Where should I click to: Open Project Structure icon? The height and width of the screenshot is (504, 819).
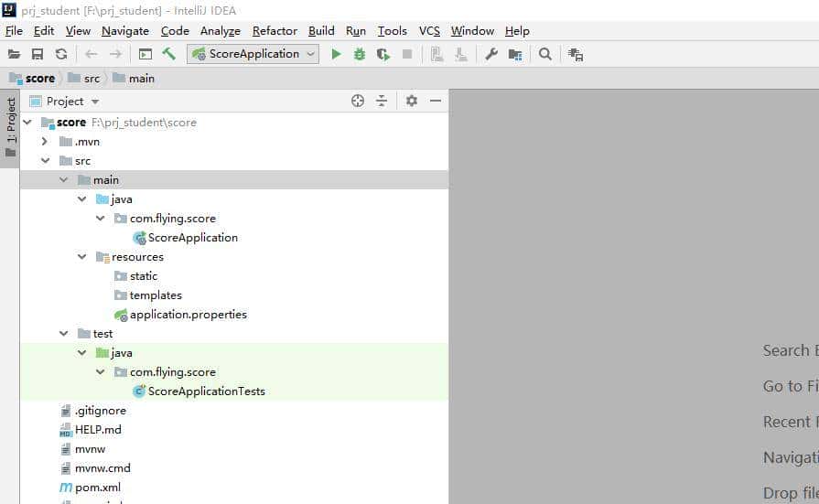[x=515, y=54]
